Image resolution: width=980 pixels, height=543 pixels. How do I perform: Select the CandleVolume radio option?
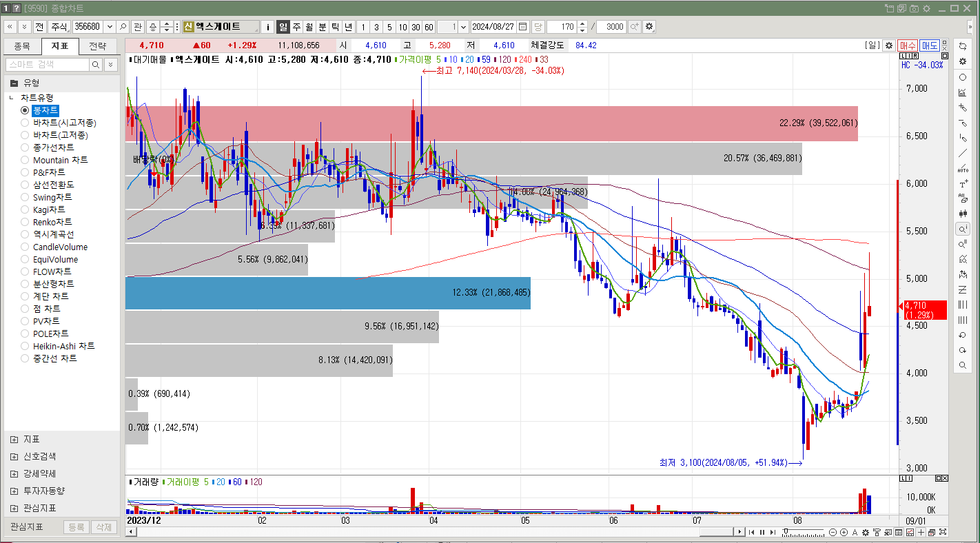point(25,247)
